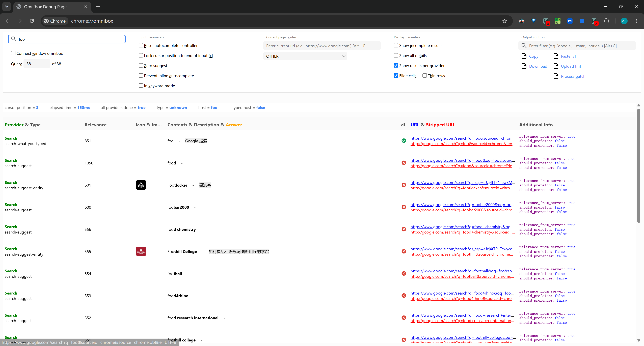644x346 pixels.
Task: Click the results vertical scrollbar thumb
Action: click(x=639, y=166)
